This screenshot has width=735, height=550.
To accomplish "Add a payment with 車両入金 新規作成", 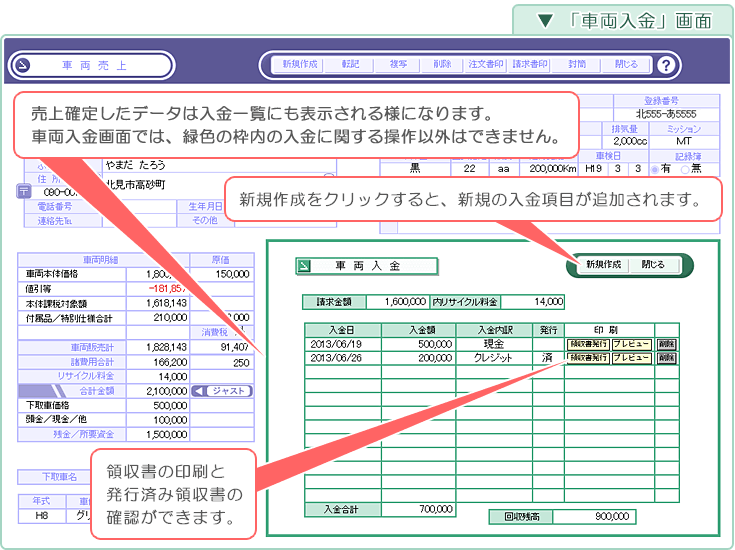I will (x=603, y=264).
